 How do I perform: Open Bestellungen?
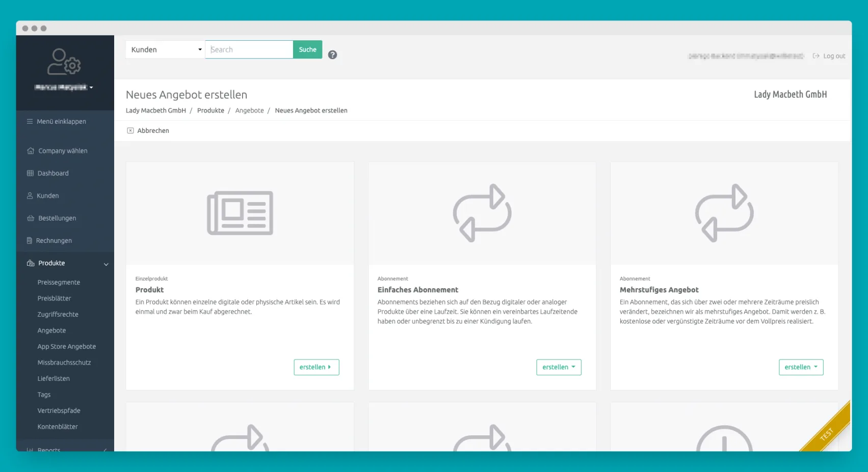[x=57, y=218]
